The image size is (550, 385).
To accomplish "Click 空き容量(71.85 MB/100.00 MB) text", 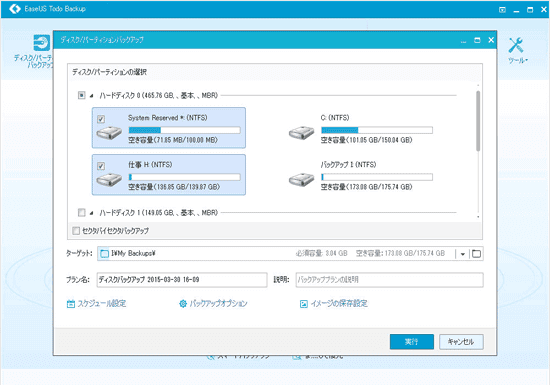I will (x=173, y=140).
